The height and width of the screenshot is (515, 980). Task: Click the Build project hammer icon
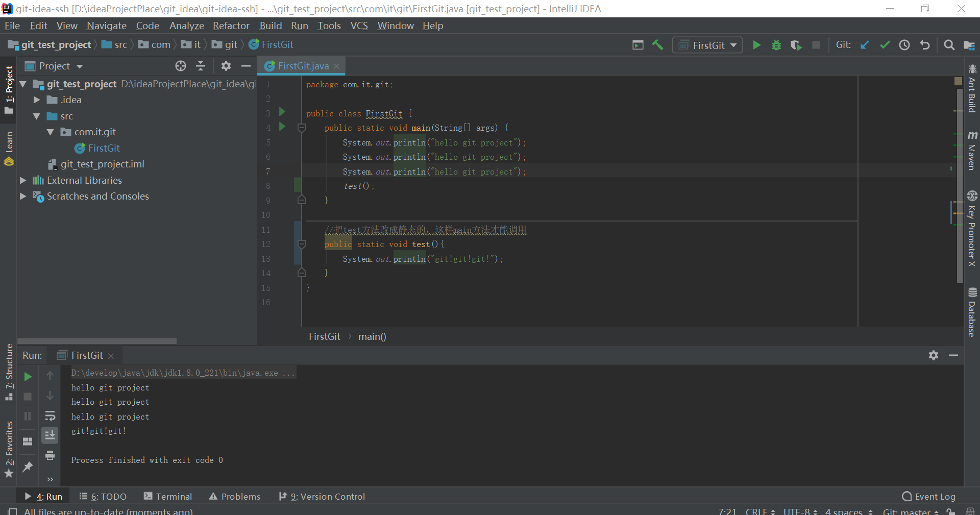pyautogui.click(x=657, y=45)
